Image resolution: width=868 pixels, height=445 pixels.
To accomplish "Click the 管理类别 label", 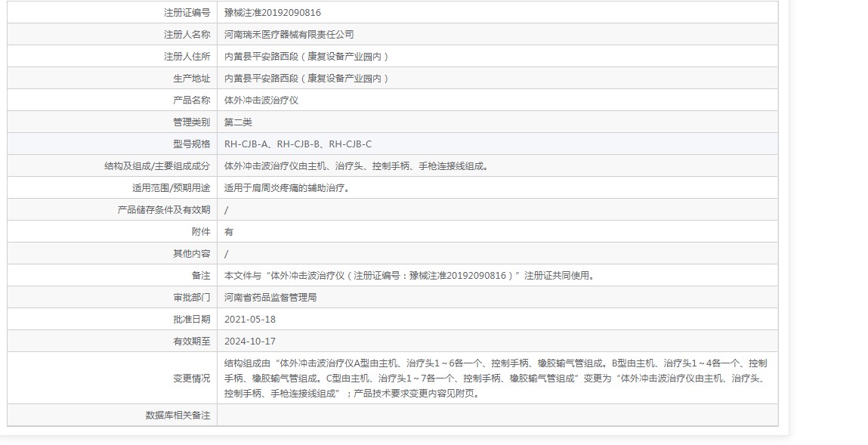I will click(x=192, y=122).
